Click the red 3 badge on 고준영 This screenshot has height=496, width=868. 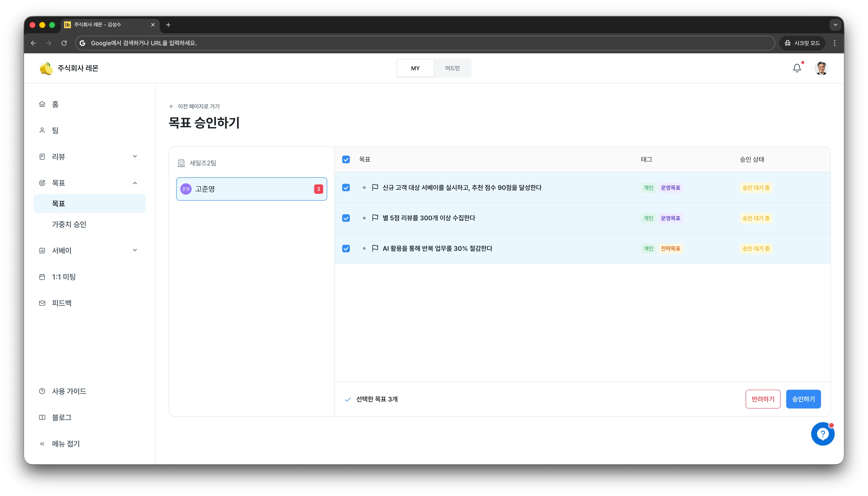pos(318,189)
